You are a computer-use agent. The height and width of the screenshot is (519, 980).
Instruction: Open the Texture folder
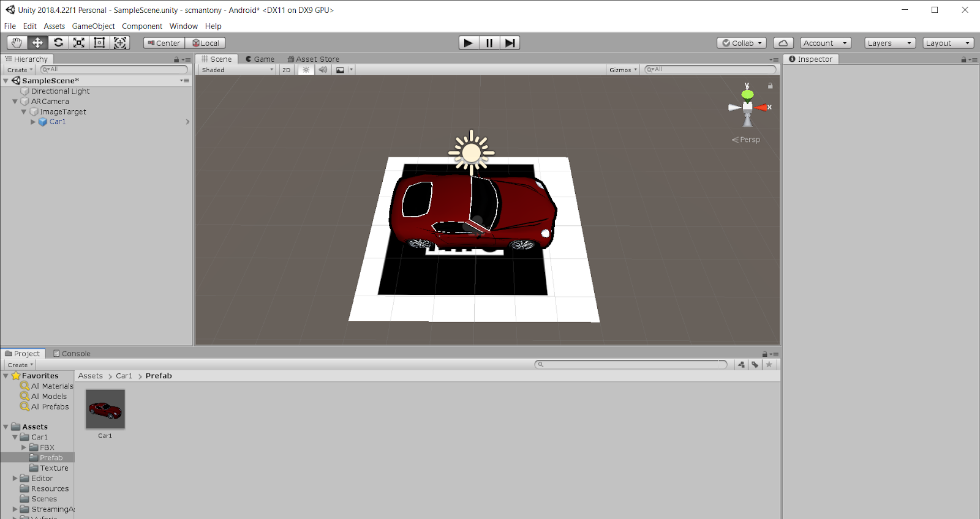54,468
